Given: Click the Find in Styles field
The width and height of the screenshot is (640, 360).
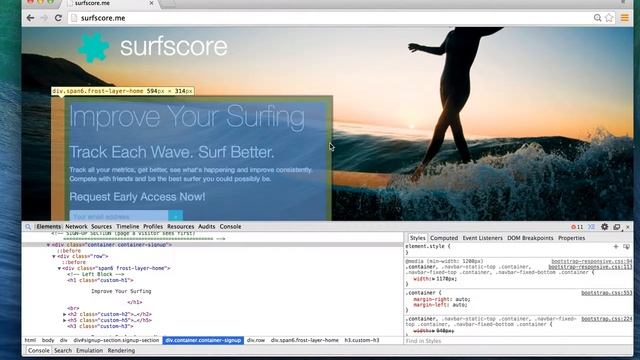Looking at the screenshot, I should (x=518, y=341).
